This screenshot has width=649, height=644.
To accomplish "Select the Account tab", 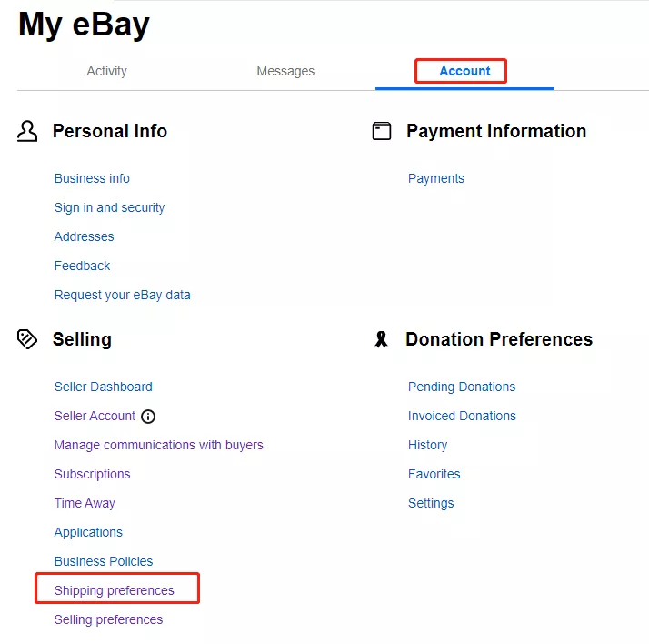I will point(464,71).
